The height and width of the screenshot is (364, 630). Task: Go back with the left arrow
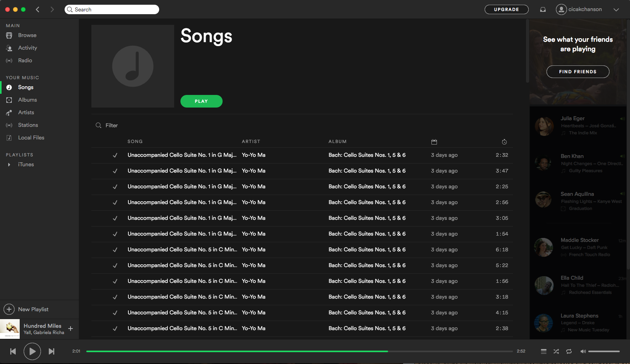[38, 9]
